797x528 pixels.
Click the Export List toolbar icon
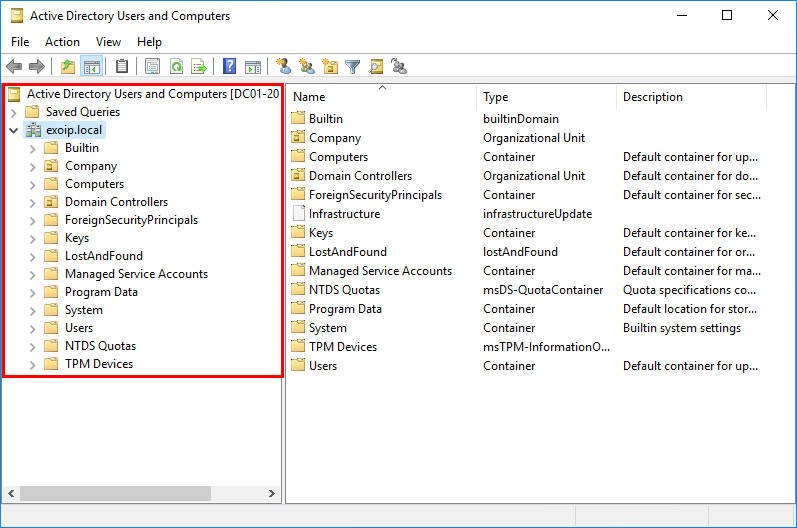[199, 67]
